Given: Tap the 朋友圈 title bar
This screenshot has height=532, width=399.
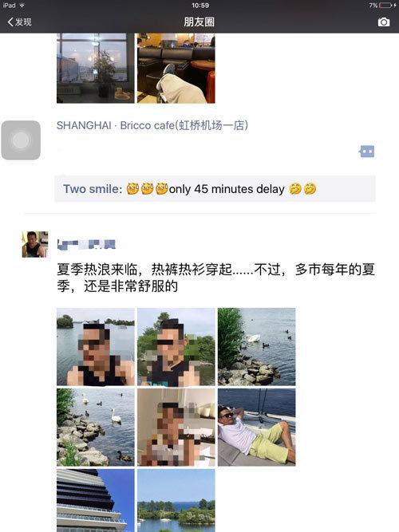Looking at the screenshot, I should click(199, 22).
